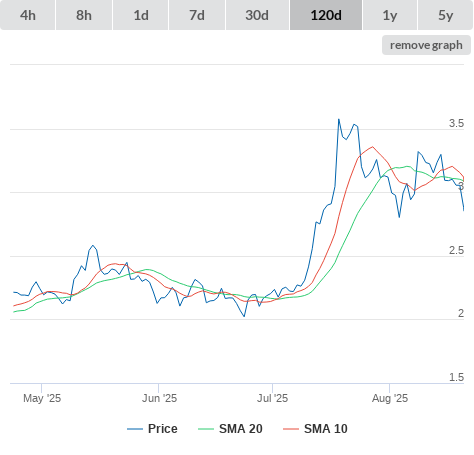This screenshot has height=455, width=474.
Task: Switch to the 30d range tab
Action: click(257, 15)
